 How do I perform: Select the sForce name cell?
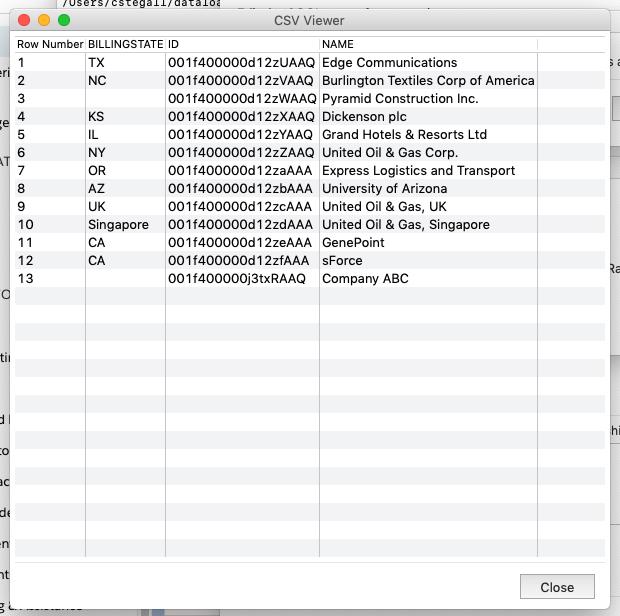[x=428, y=261]
